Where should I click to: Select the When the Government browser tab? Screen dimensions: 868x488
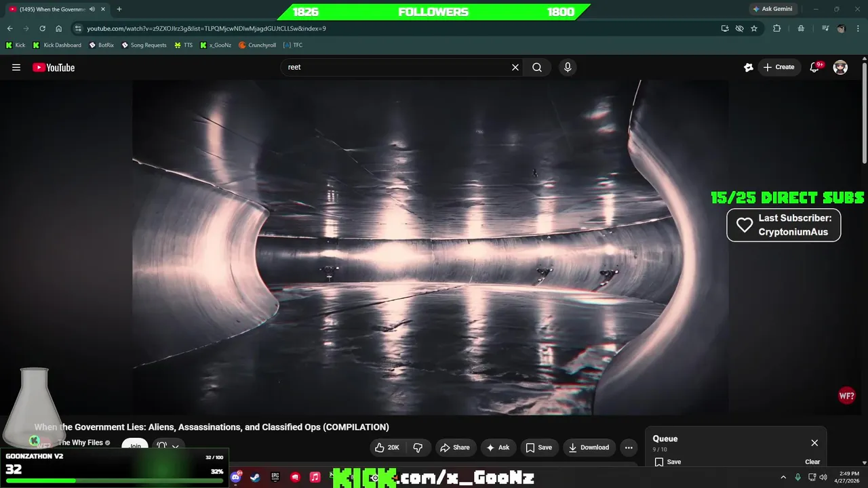(x=53, y=9)
